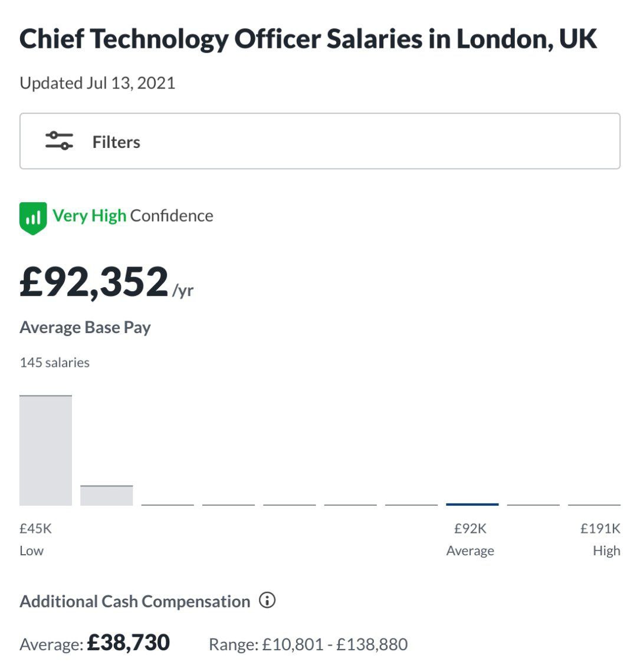
Task: Click the £92K Average label
Action: [x=470, y=539]
